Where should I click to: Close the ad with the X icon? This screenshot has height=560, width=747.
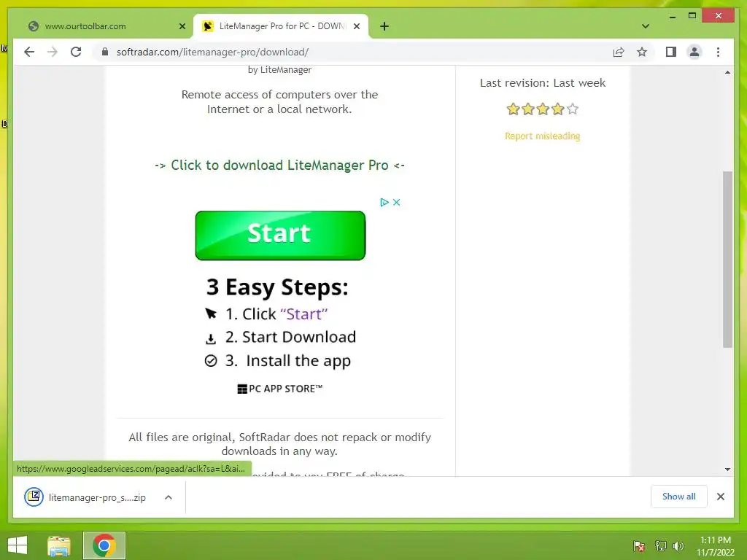[396, 203]
